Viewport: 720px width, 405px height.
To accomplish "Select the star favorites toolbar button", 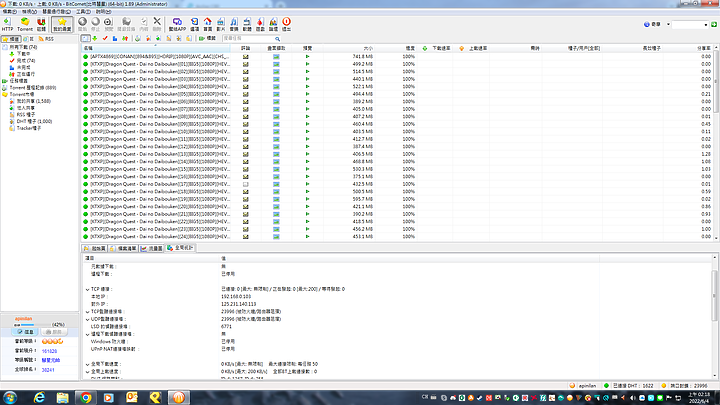I will coord(62,24).
